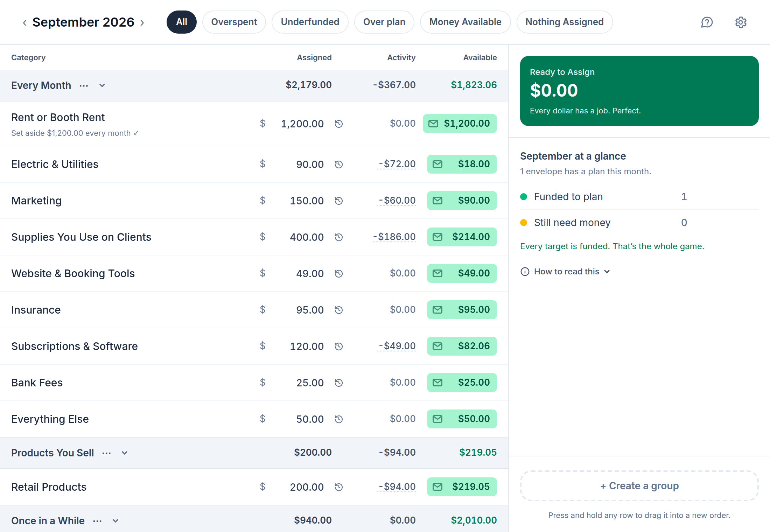The width and height of the screenshot is (770, 532).
Task: Go to next month arrow
Action: tap(142, 23)
